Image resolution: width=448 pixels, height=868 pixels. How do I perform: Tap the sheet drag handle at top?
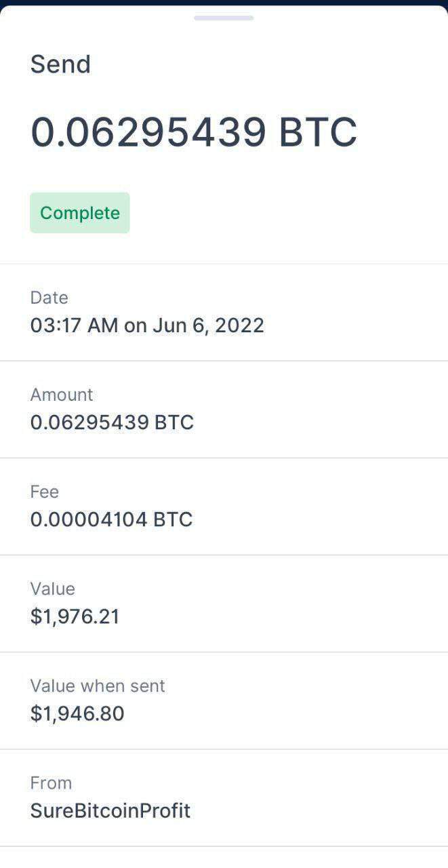(224, 18)
